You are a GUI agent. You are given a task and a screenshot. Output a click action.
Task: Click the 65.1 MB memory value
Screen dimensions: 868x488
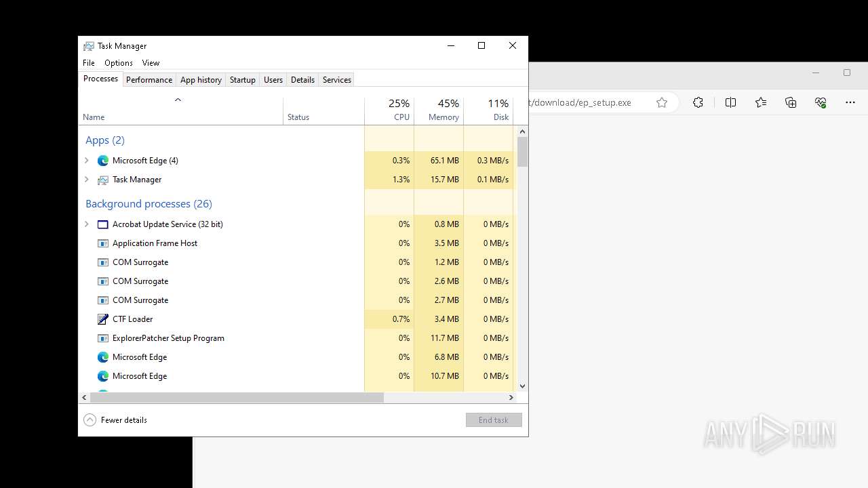pos(445,161)
